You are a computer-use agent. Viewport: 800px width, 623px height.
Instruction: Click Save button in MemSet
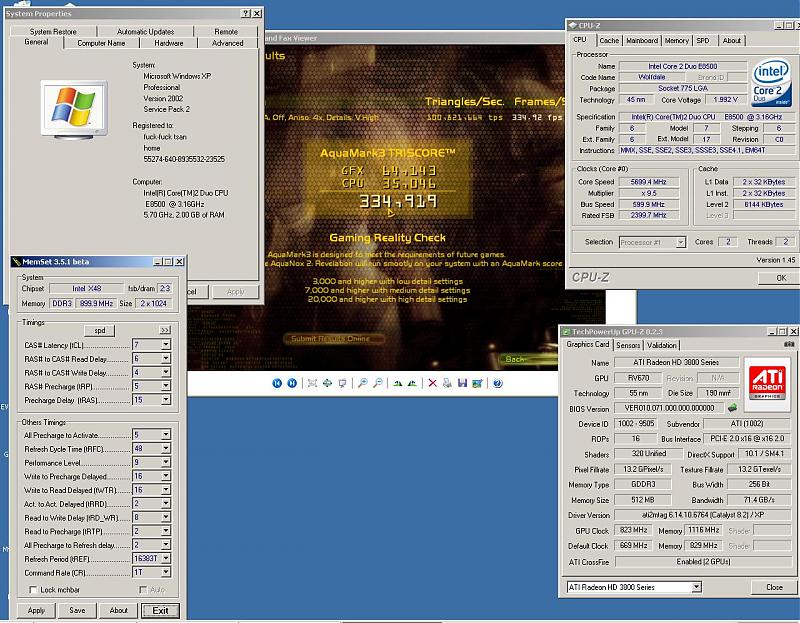coord(77,610)
